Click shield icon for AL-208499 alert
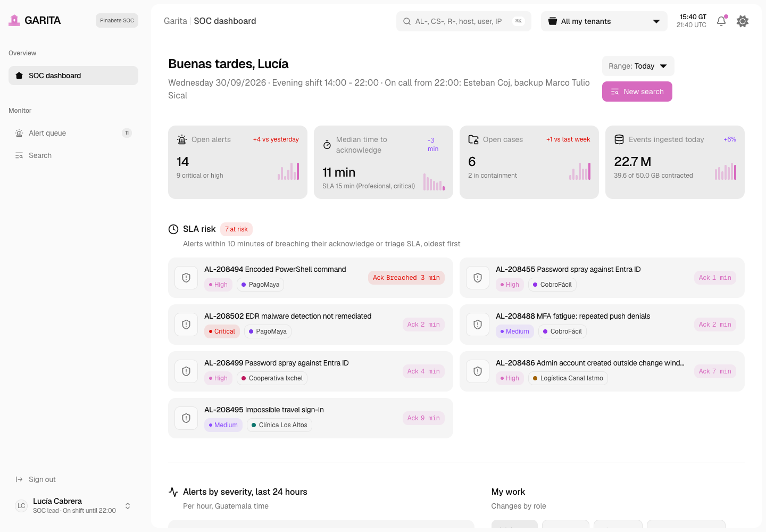 point(186,371)
